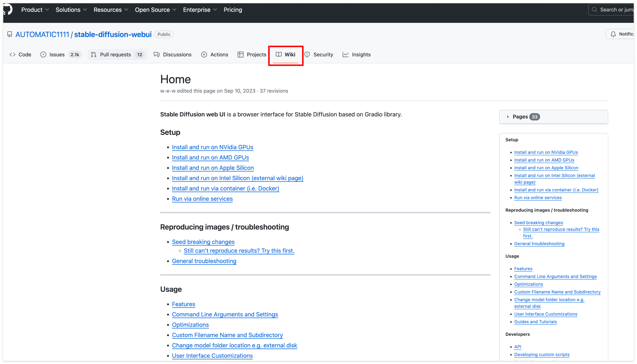Open main Still can't reproduce results link
637x364 pixels.
pyautogui.click(x=239, y=251)
